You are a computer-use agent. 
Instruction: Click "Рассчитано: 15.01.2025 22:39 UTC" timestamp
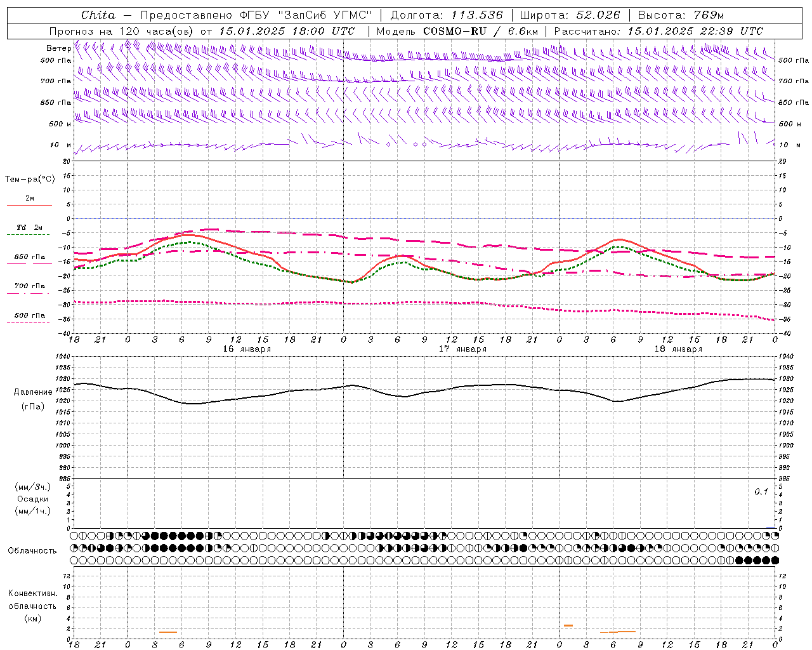click(658, 31)
